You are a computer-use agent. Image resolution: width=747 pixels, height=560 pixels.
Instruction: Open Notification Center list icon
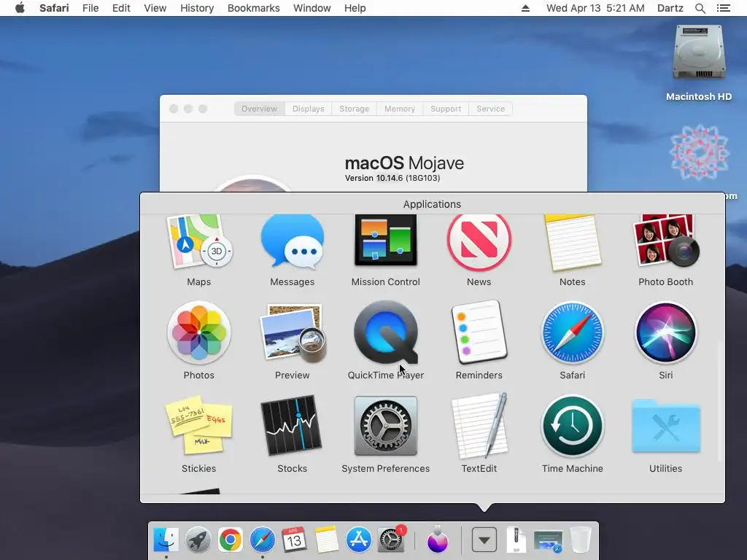[x=724, y=8]
